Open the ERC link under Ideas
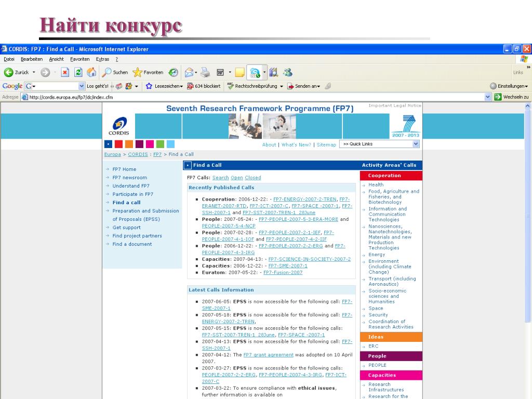Screen dimensions: 532x399 coord(373,347)
